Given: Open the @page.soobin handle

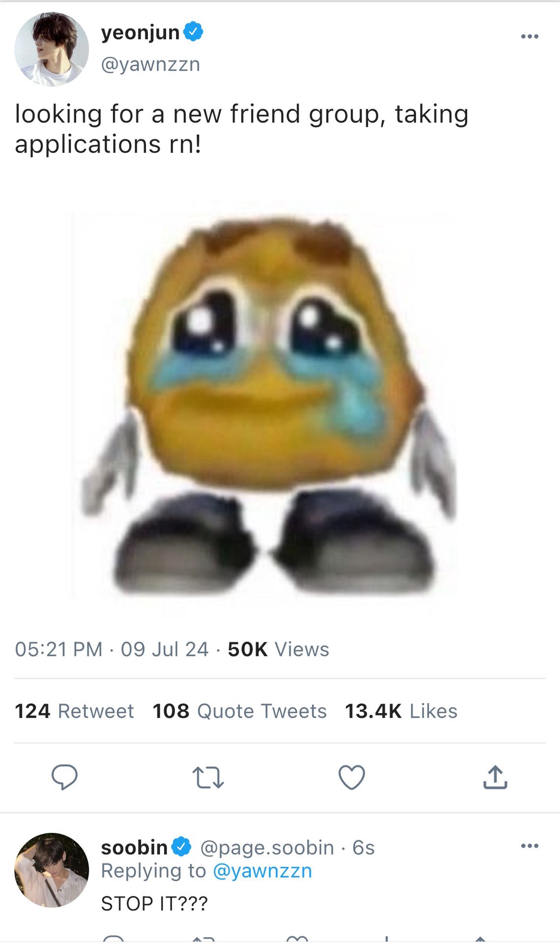Looking at the screenshot, I should (267, 848).
